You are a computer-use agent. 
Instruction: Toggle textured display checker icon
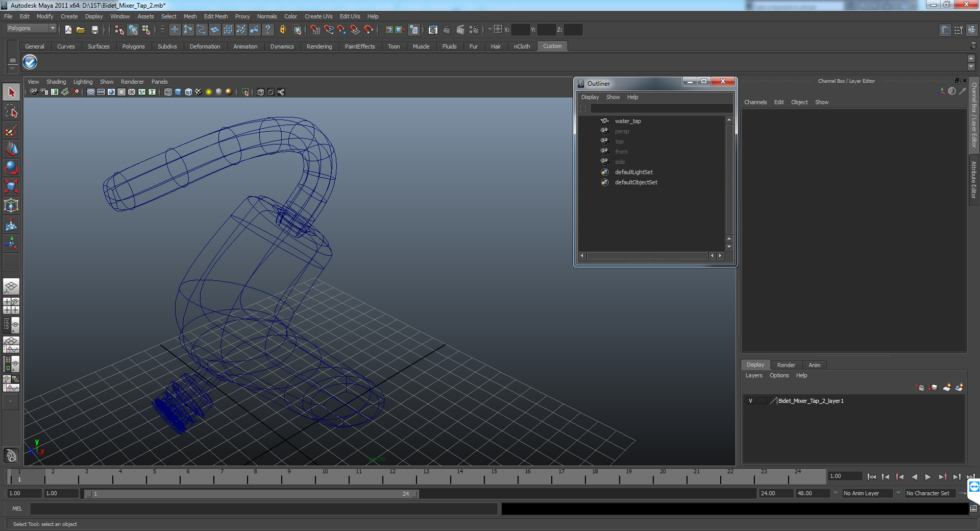point(199,92)
